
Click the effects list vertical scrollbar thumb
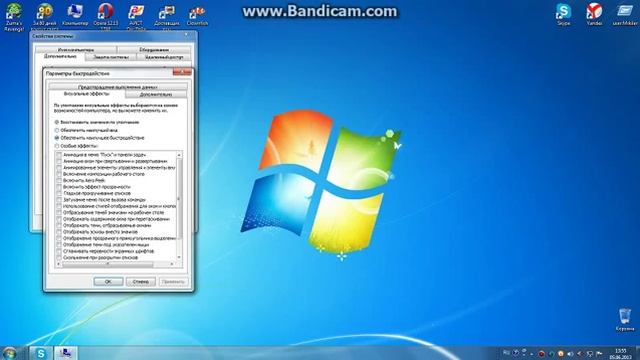coord(179,199)
